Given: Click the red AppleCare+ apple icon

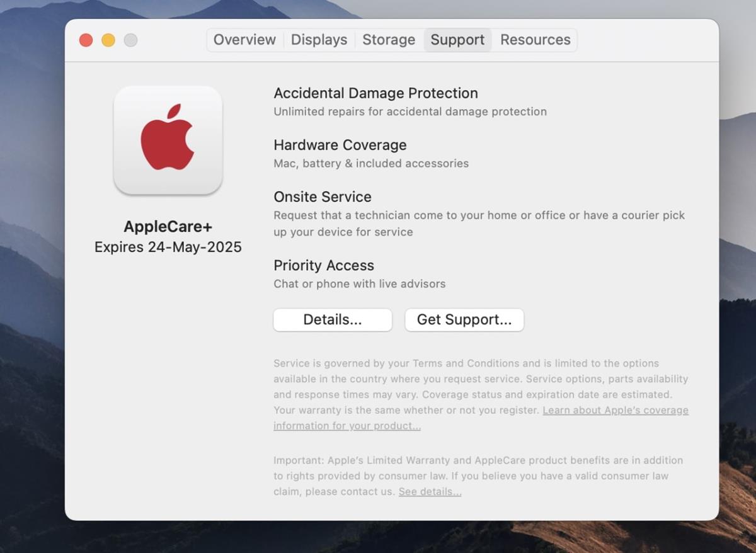Looking at the screenshot, I should (168, 140).
